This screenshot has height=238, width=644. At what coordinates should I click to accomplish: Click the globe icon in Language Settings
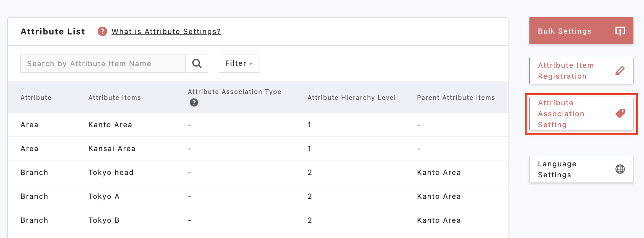620,169
